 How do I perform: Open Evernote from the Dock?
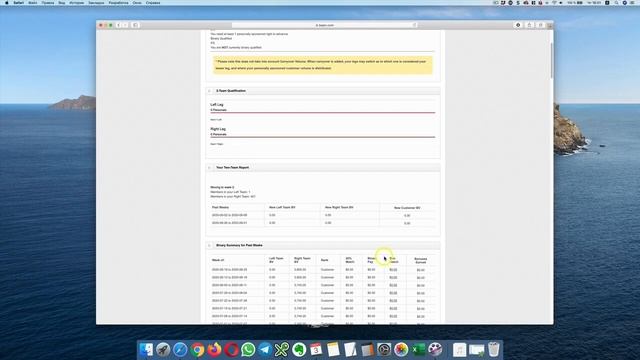[299, 350]
